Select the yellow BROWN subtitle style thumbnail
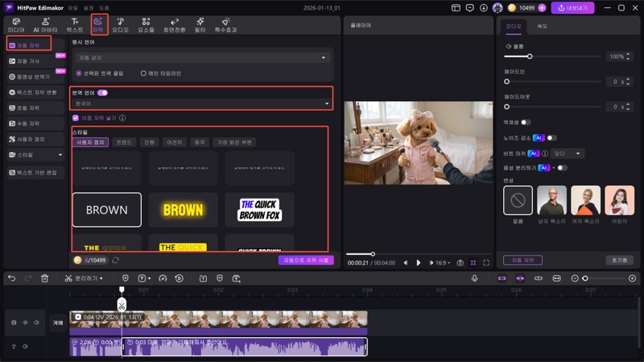This screenshot has width=644, height=362. [x=184, y=210]
